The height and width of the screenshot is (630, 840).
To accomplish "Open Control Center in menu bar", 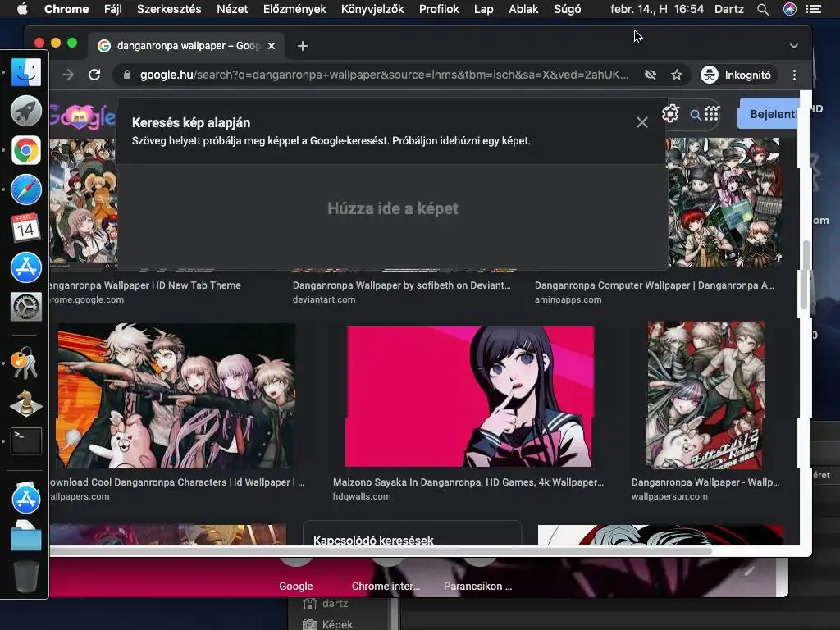I will tap(814, 9).
